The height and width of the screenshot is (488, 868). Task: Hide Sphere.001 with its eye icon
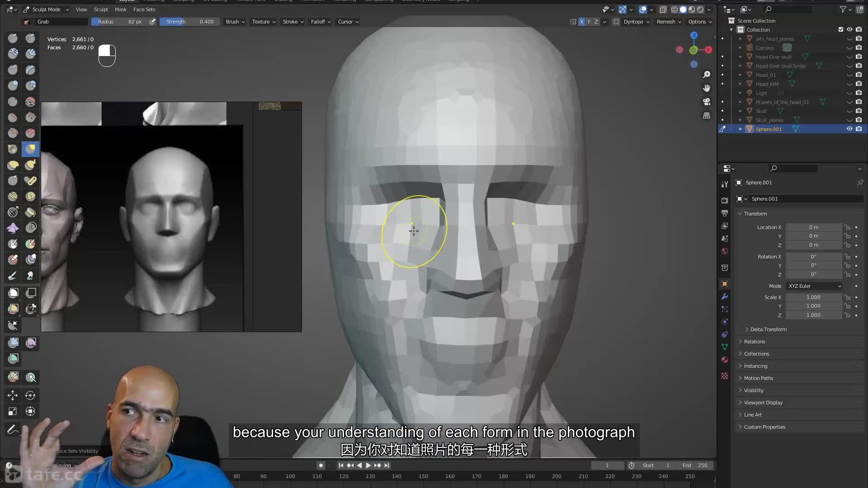[x=849, y=129]
